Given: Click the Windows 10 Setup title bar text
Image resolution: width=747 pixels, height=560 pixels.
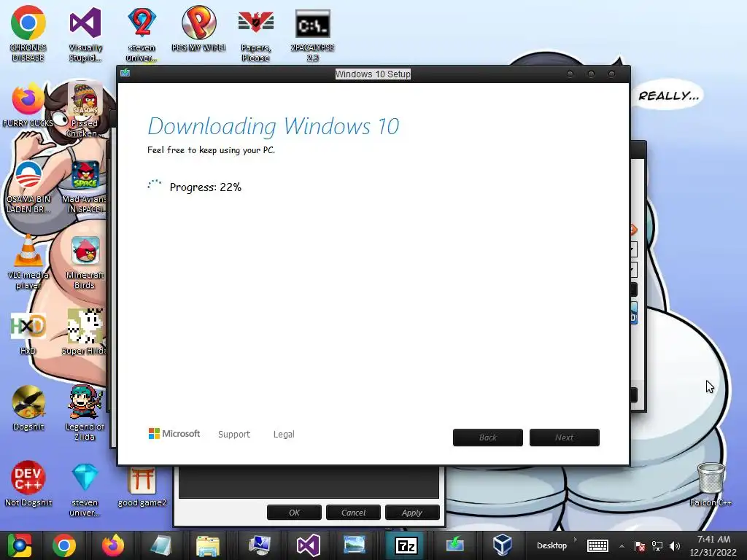Looking at the screenshot, I should point(373,74).
